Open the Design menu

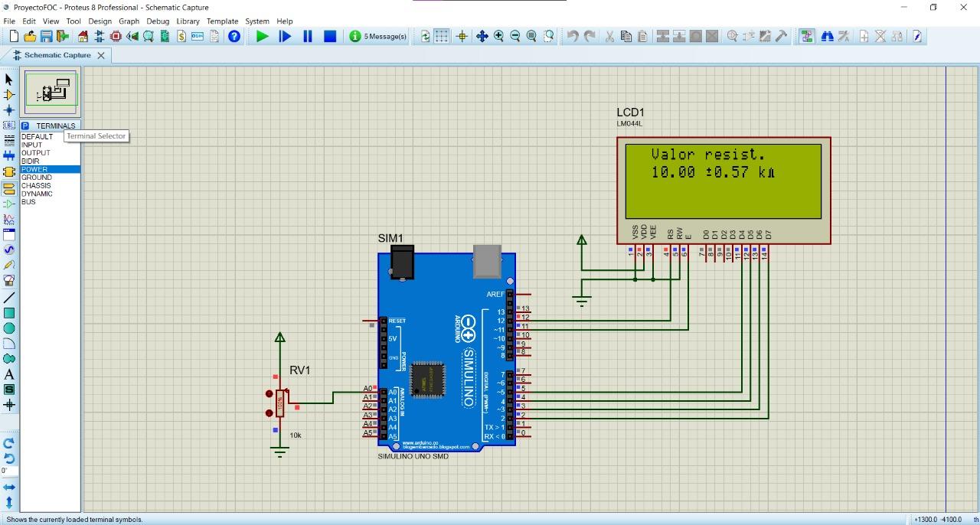100,21
